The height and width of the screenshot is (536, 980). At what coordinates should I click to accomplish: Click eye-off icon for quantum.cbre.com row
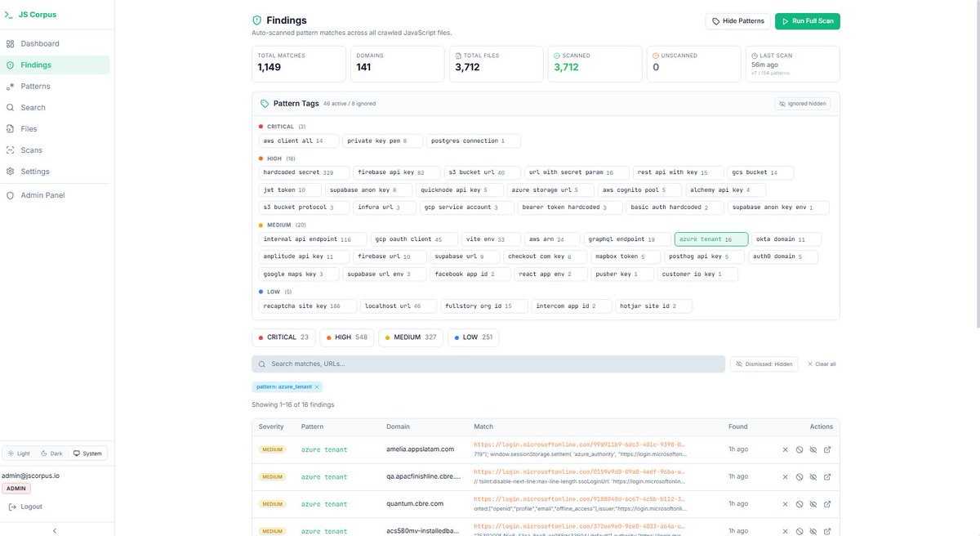(813, 503)
